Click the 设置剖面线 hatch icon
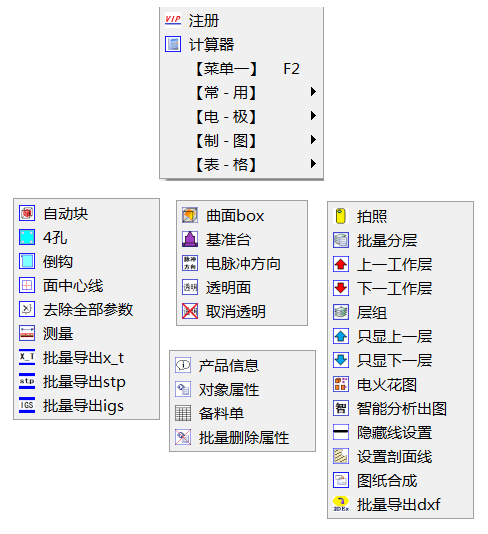488x534 pixels. click(x=341, y=456)
